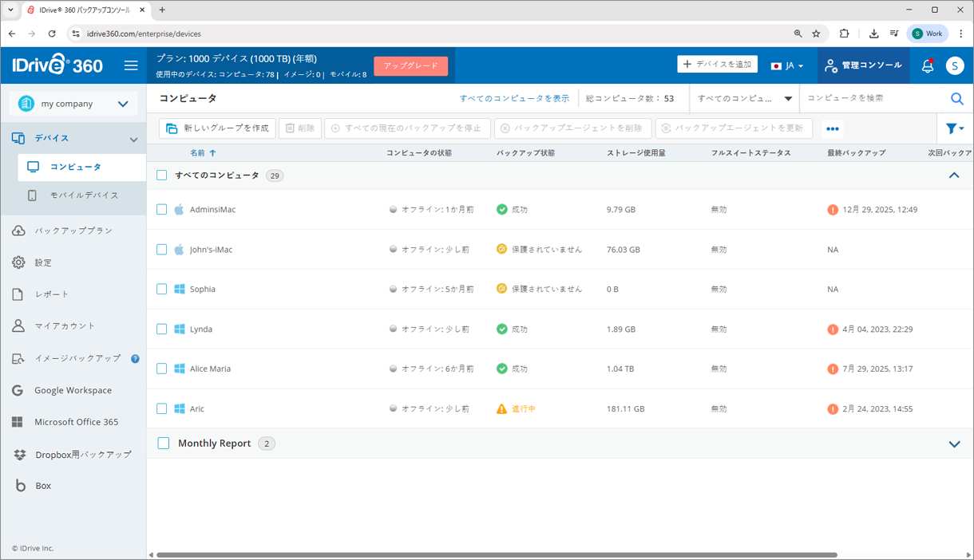Click the すべてのコンピュータを表示 link
The width and height of the screenshot is (974, 560).
pos(514,99)
